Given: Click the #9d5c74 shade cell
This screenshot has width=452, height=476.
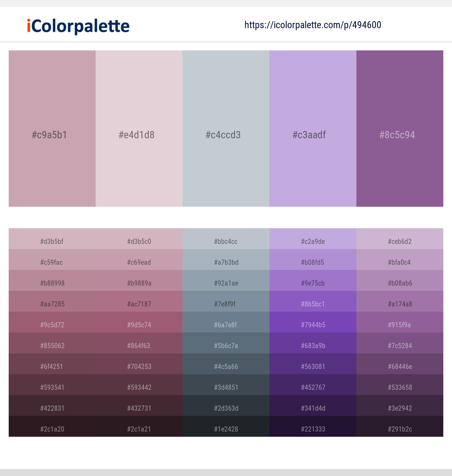Looking at the screenshot, I should tap(139, 322).
